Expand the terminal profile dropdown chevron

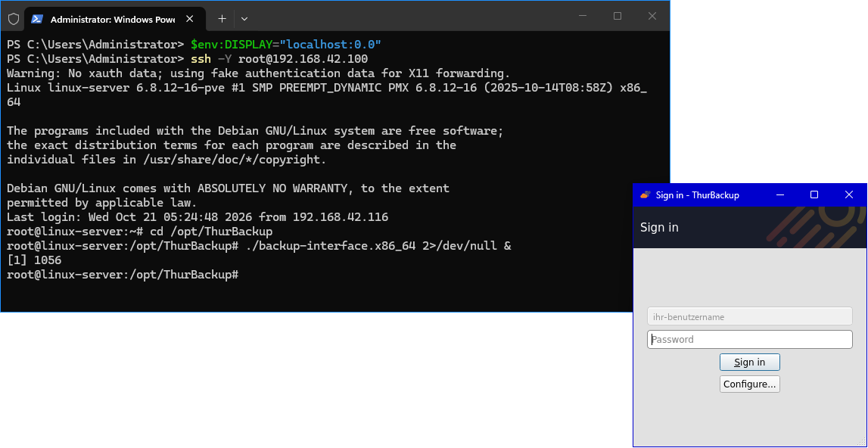244,19
